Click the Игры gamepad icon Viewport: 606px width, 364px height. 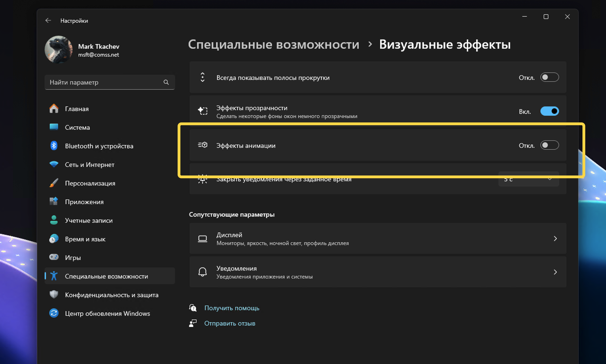tap(54, 257)
